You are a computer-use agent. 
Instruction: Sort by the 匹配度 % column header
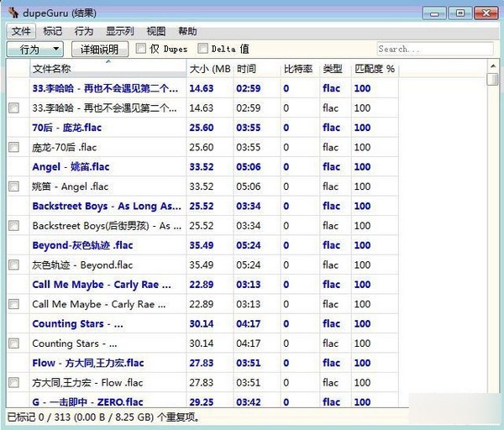pos(374,68)
